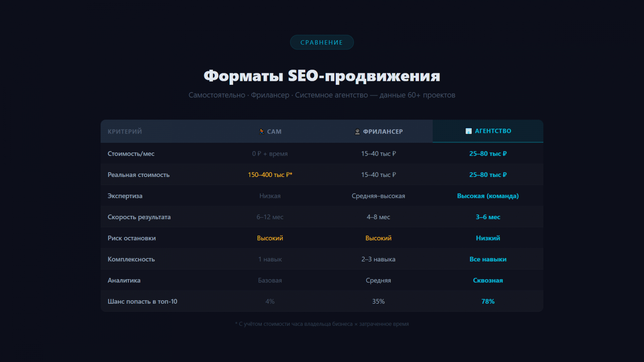Click the runner icon beside САМ
Screen dimensions: 644x362
262,132
